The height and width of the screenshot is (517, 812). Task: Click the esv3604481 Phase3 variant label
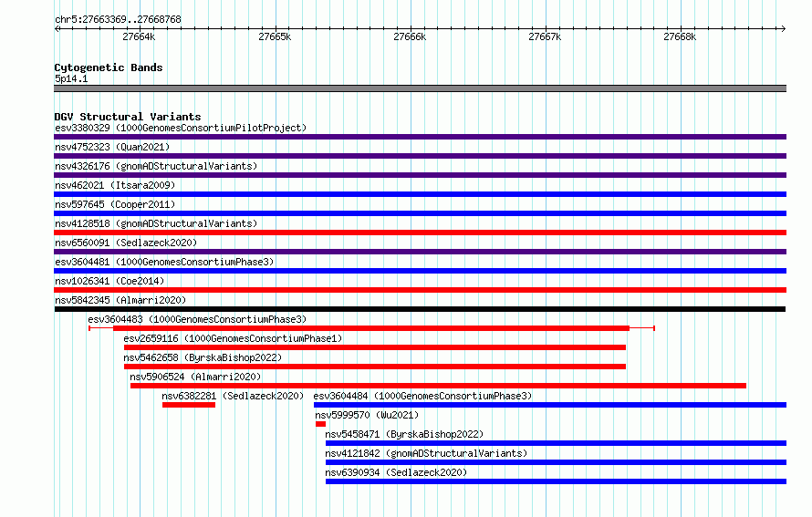click(164, 262)
